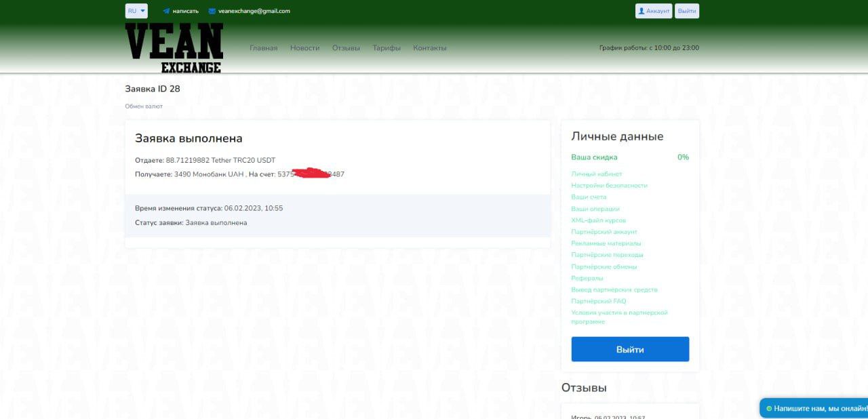Click the Выйти button in the top header
868x419 pixels.
pos(687,11)
